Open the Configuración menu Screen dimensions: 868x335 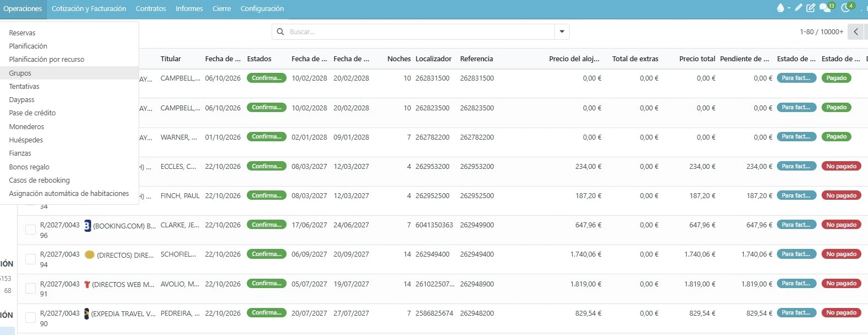(x=262, y=9)
